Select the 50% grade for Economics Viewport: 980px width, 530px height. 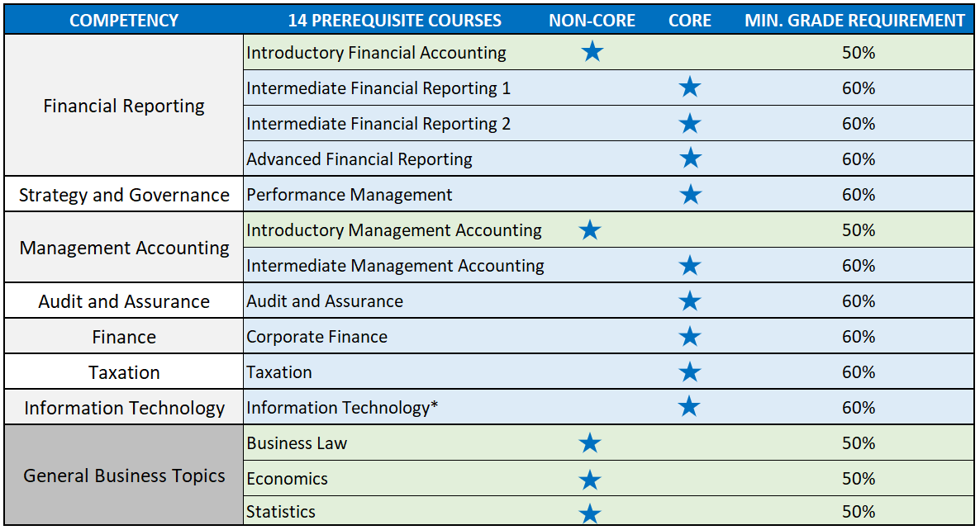pyautogui.click(x=859, y=479)
